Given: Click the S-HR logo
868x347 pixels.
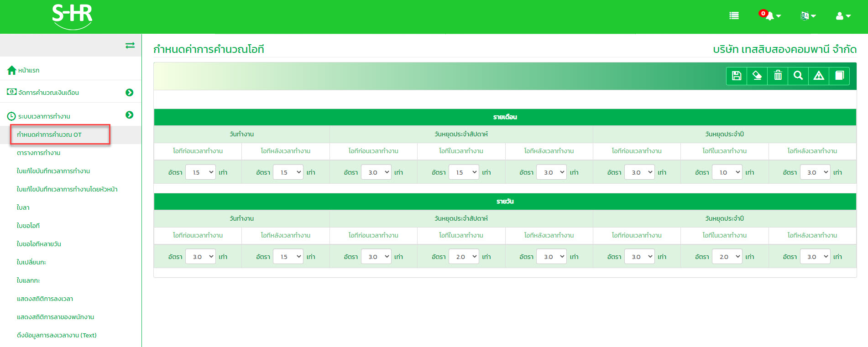Looking at the screenshot, I should 72,16.
